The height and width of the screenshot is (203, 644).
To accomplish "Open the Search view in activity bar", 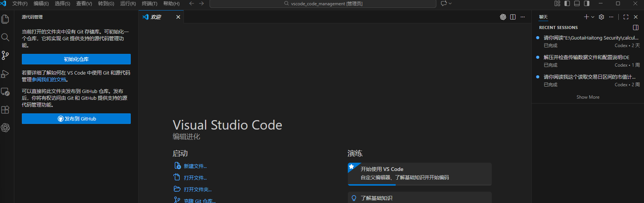I will 5,37.
